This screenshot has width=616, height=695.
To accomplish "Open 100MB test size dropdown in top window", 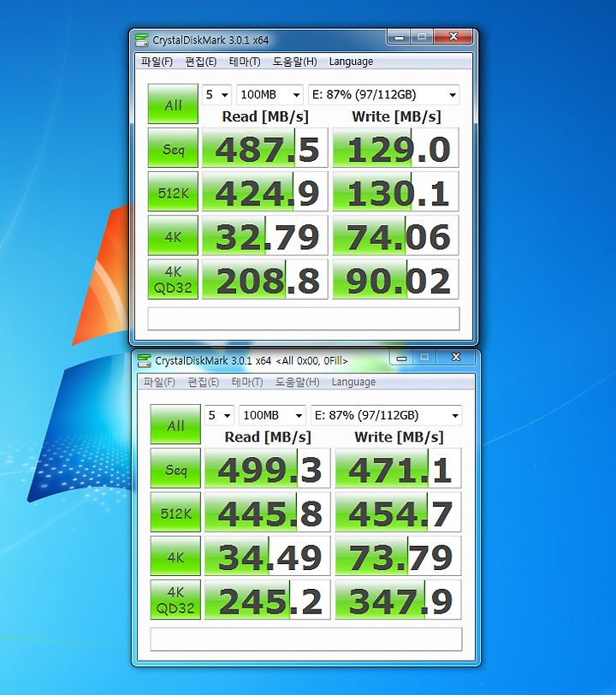I will 269,94.
